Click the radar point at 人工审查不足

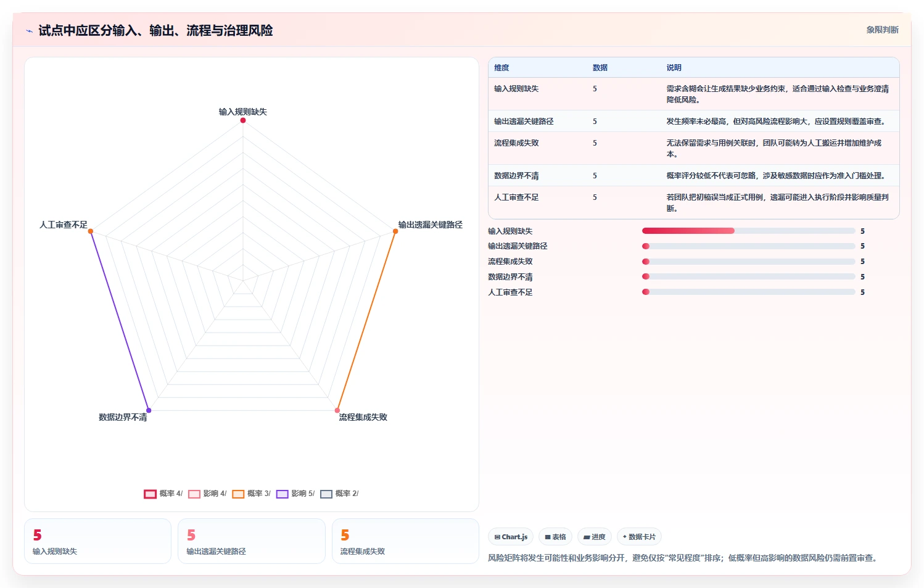pyautogui.click(x=91, y=231)
